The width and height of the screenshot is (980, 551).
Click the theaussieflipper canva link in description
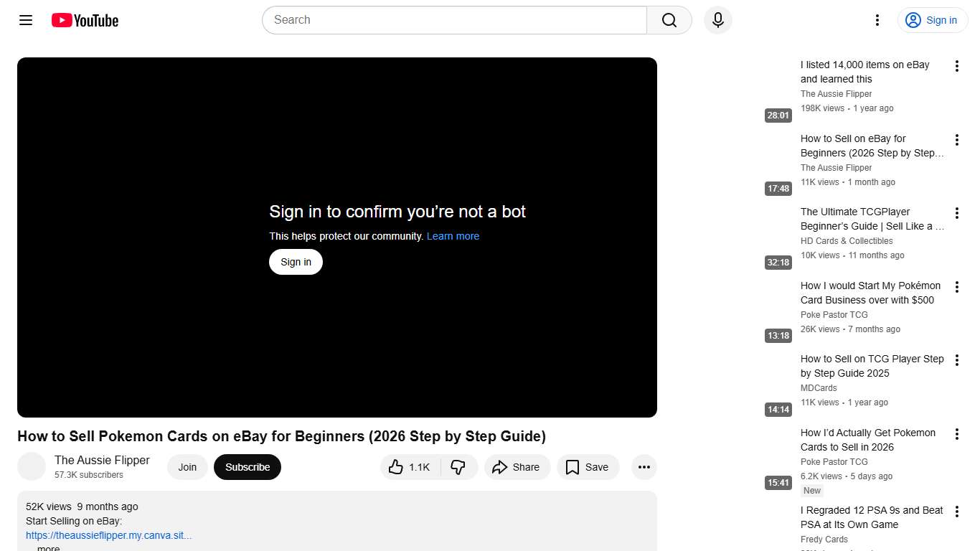pyautogui.click(x=109, y=534)
